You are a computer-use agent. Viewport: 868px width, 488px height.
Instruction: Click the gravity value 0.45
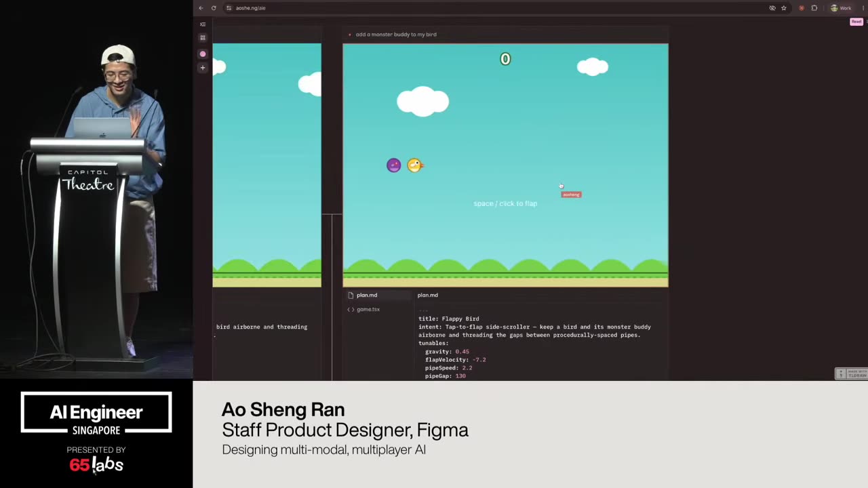(462, 352)
